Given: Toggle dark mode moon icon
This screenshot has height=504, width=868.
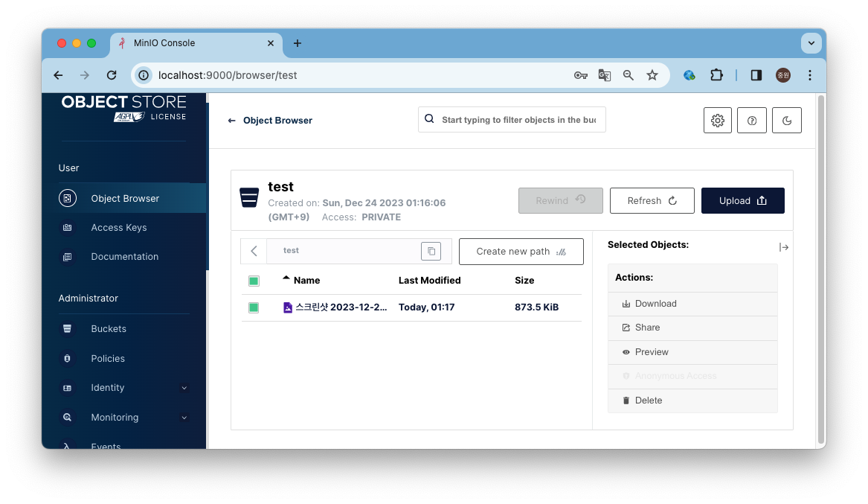Looking at the screenshot, I should (787, 120).
